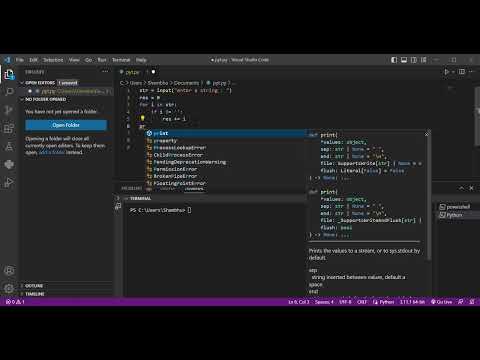Collapse the Open Editors section
The image size is (480, 360).
coord(40,83)
